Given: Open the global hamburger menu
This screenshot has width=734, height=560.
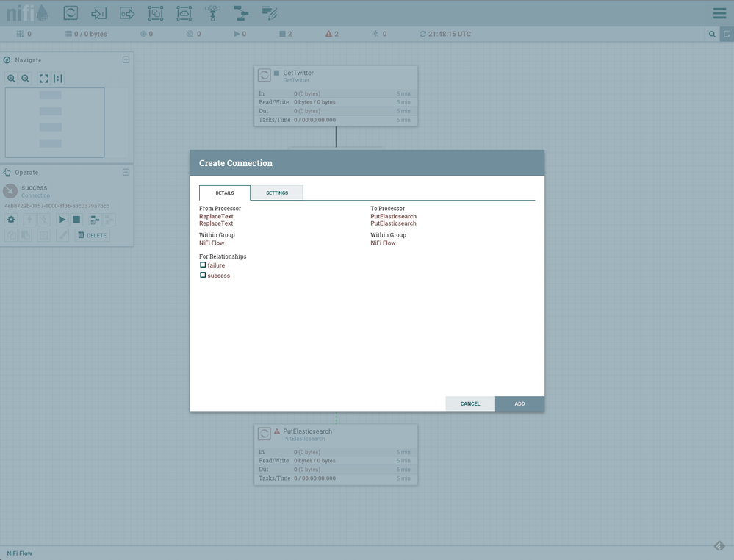Looking at the screenshot, I should (719, 13).
